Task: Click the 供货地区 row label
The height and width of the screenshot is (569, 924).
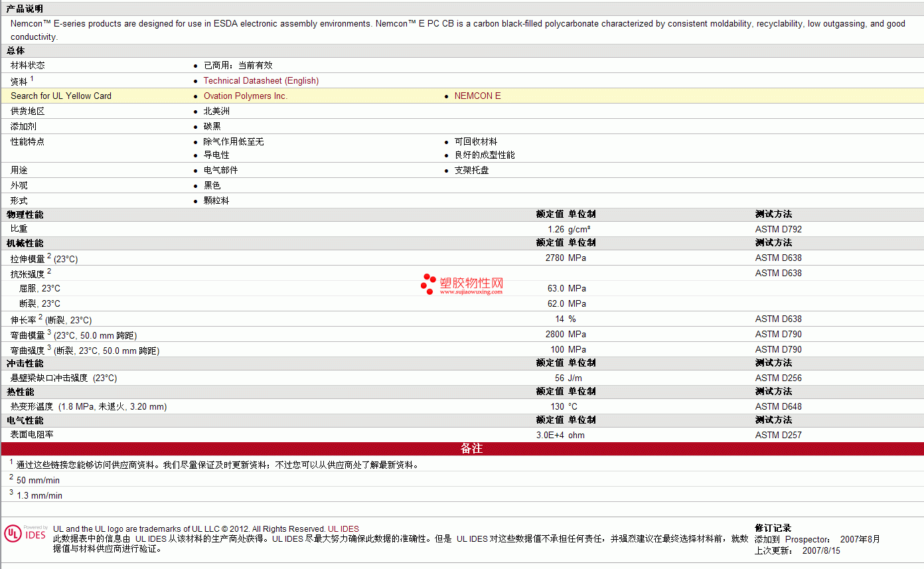Action: [28, 111]
